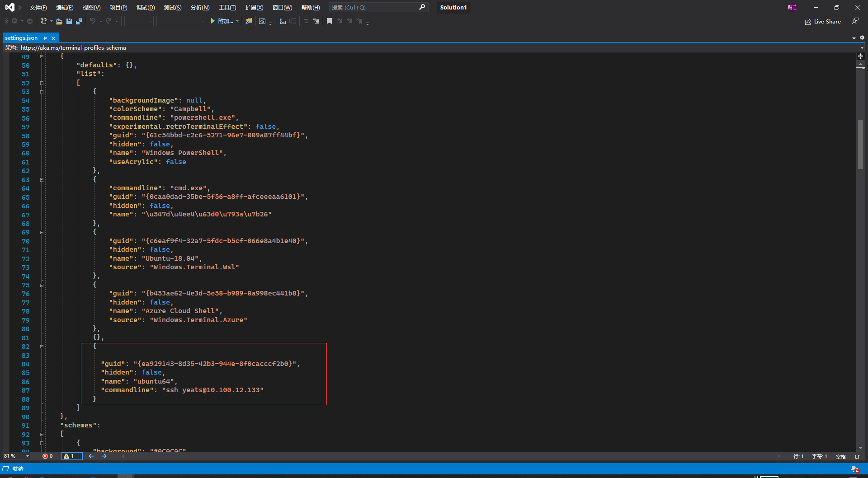
Task: Click the Find in Files icon
Action: point(249,21)
